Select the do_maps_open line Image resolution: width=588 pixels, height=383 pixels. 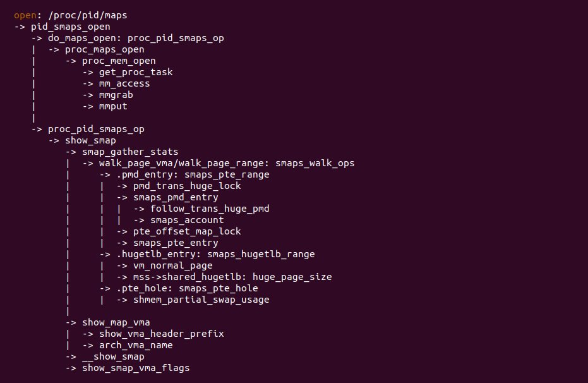[136, 38]
